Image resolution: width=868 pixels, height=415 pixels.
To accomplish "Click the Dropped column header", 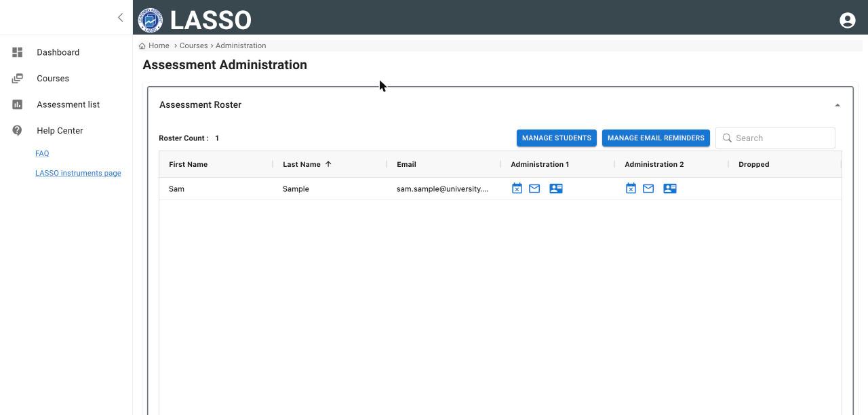I will pyautogui.click(x=753, y=165).
